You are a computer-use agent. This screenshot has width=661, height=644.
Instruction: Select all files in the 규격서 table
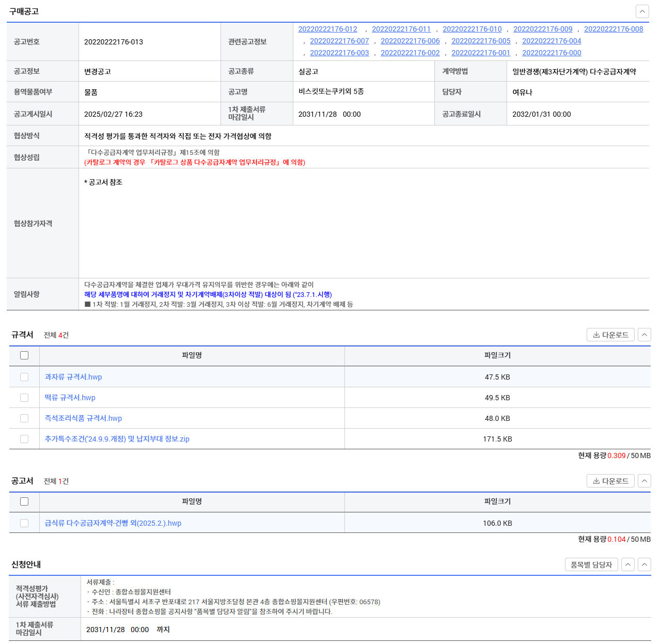[x=24, y=355]
